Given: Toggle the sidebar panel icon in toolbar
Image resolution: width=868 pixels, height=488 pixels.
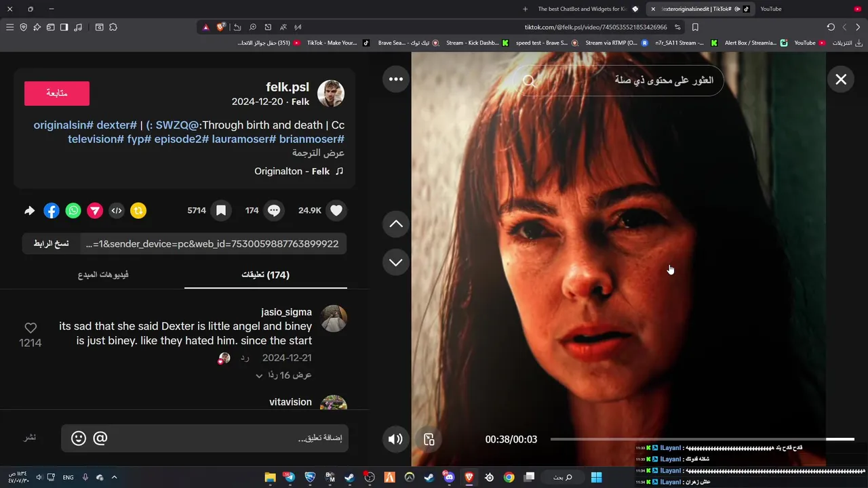Looking at the screenshot, I should (x=64, y=27).
